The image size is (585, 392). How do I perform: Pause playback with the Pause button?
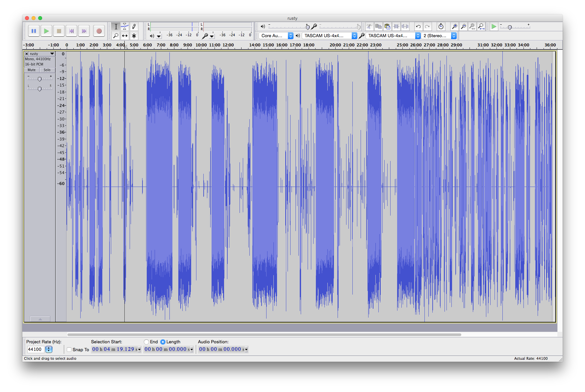34,31
